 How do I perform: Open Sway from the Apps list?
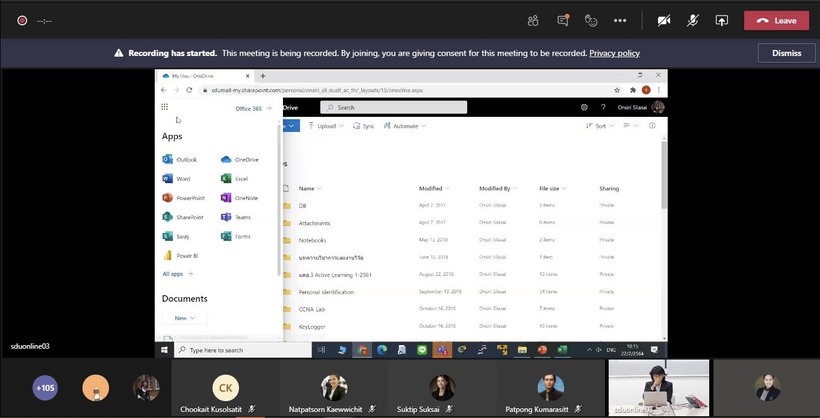[x=176, y=236]
